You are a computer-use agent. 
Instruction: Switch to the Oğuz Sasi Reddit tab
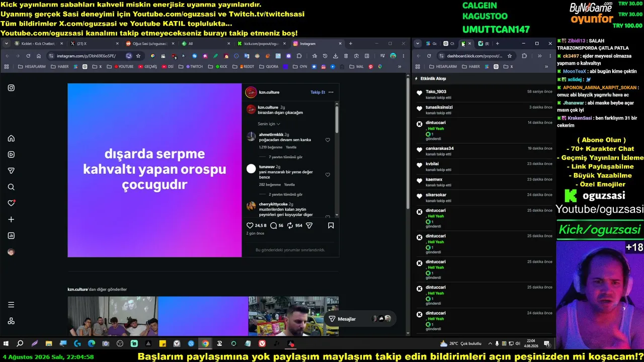(x=149, y=44)
